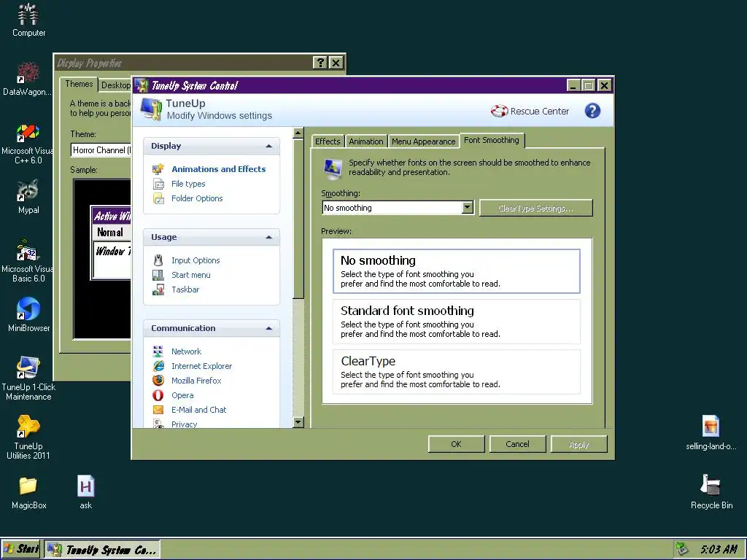Select the Font Smoothing tab
The image size is (747, 560).
click(x=492, y=140)
